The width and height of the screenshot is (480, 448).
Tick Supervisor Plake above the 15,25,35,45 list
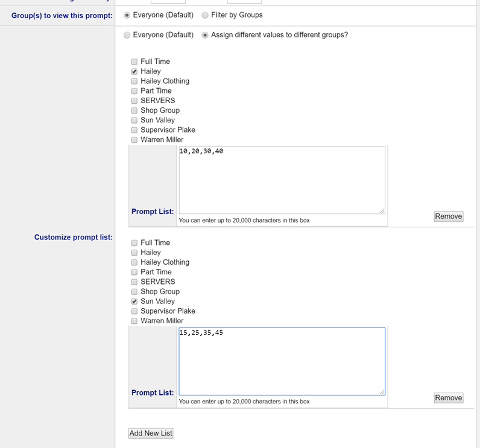coord(134,311)
